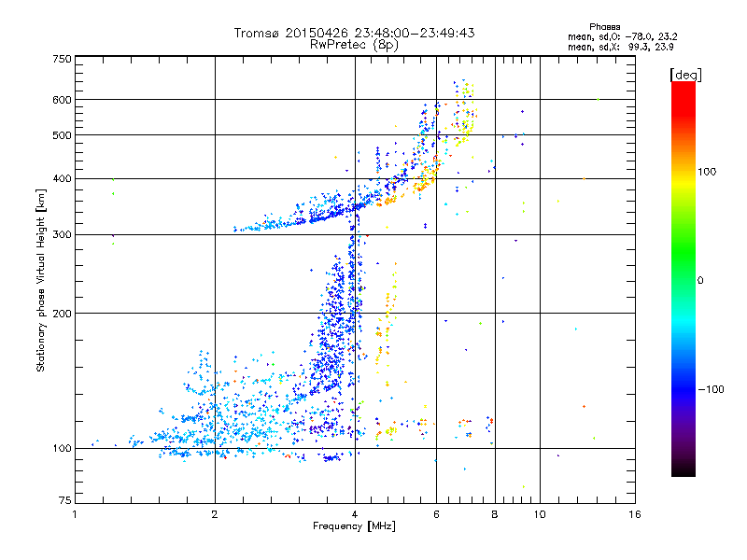Screen dimensions: 747x560
Task: Click the black bottom of the colorbar
Action: [684, 469]
